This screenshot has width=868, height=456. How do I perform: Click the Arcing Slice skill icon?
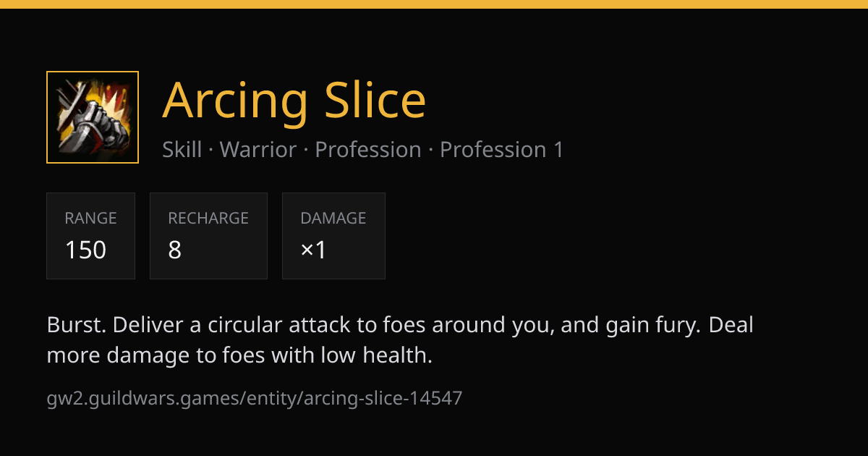(x=93, y=117)
